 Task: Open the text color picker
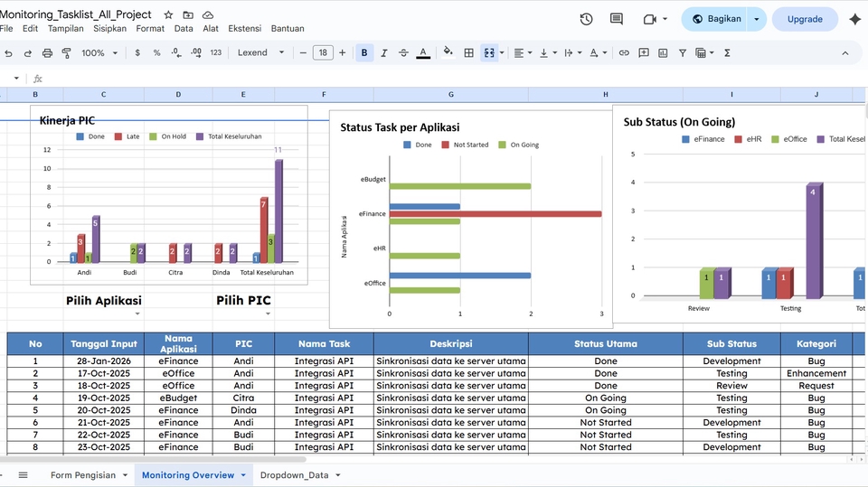423,52
